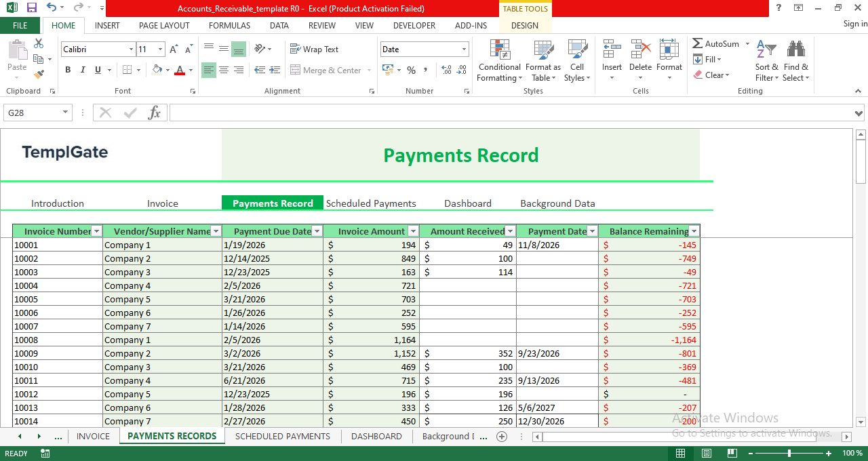Go to the Introduction navigation link
The height and width of the screenshot is (461, 868).
pyautogui.click(x=58, y=203)
